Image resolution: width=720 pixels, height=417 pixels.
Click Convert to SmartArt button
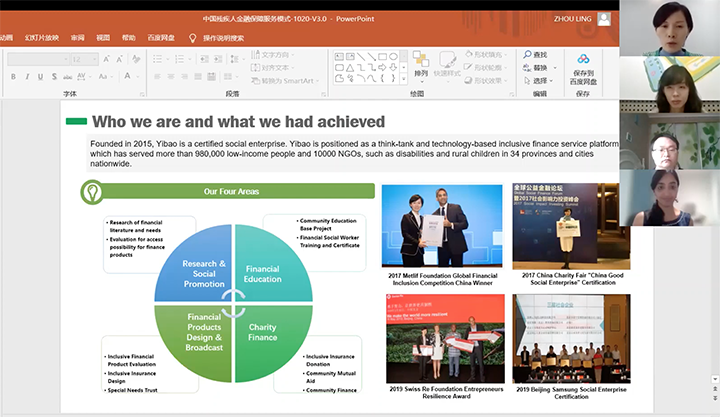285,81
